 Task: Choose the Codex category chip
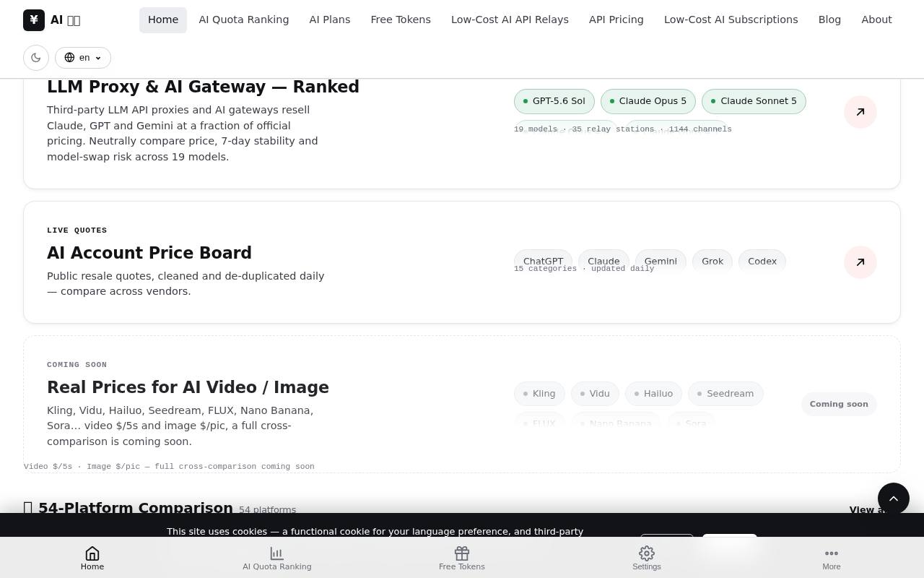tap(762, 261)
